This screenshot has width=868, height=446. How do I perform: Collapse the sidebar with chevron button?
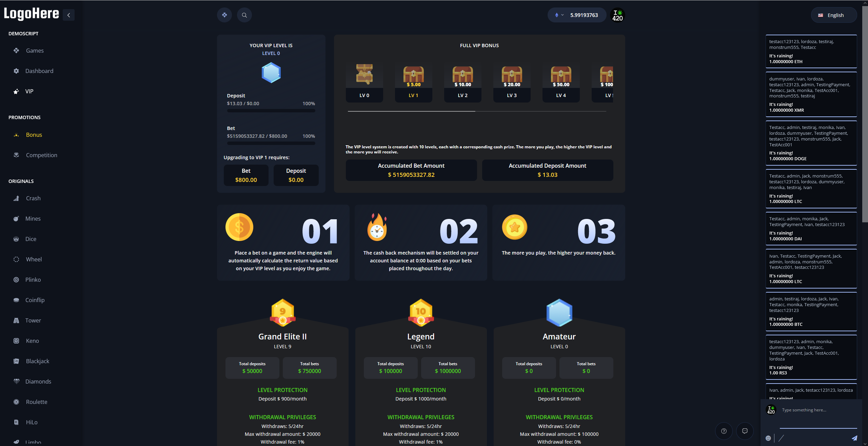[69, 15]
